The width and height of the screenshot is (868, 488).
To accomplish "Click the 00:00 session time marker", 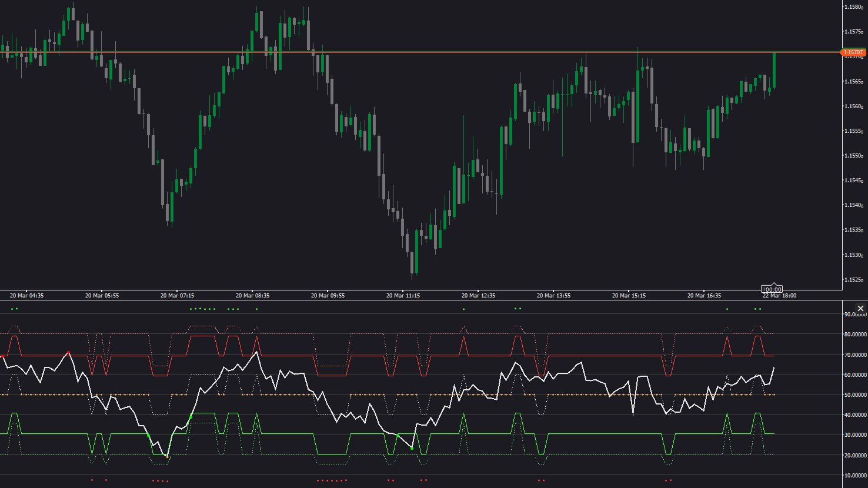I will [772, 289].
